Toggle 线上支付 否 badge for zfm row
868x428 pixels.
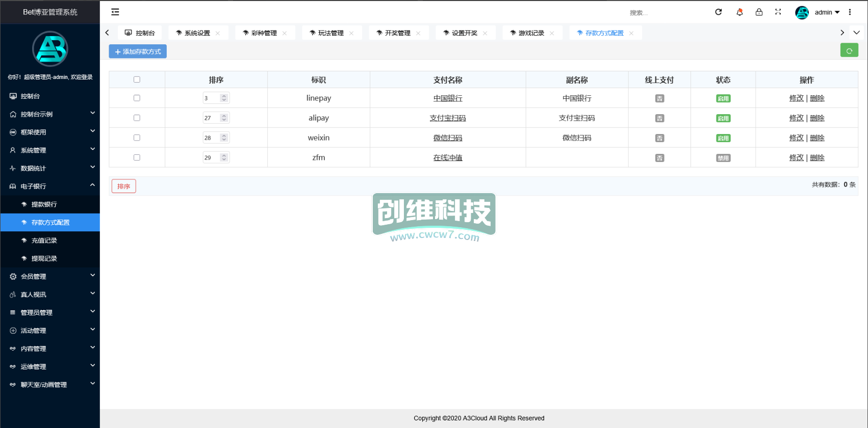[x=659, y=158]
